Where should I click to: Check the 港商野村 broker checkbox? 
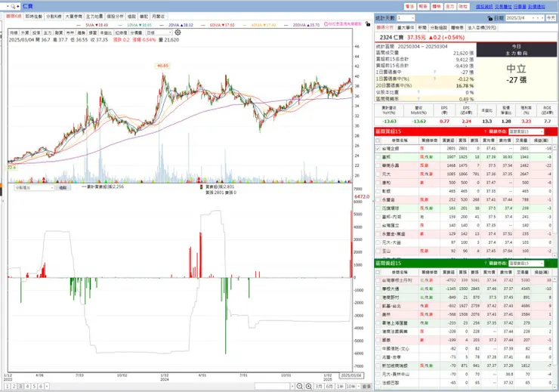click(378, 298)
